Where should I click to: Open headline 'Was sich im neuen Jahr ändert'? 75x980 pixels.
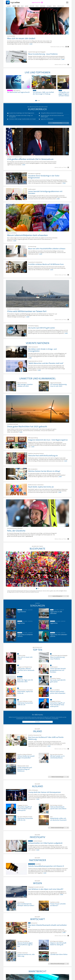pos(21,38)
